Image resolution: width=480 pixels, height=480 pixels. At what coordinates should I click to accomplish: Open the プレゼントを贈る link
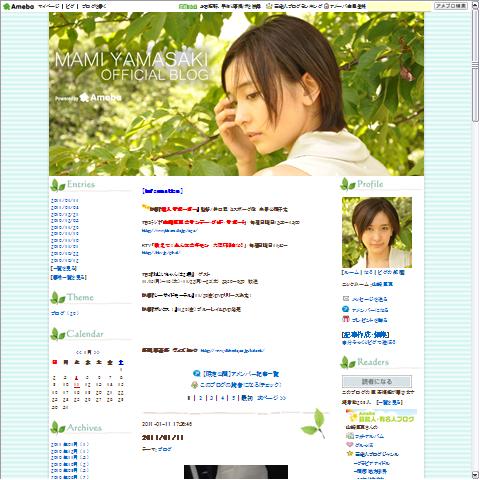coord(369,320)
